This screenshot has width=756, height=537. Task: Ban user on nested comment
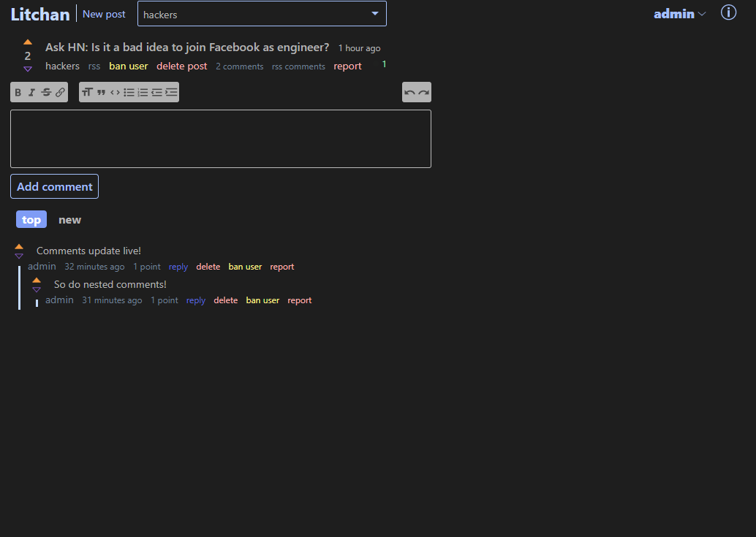tap(262, 300)
